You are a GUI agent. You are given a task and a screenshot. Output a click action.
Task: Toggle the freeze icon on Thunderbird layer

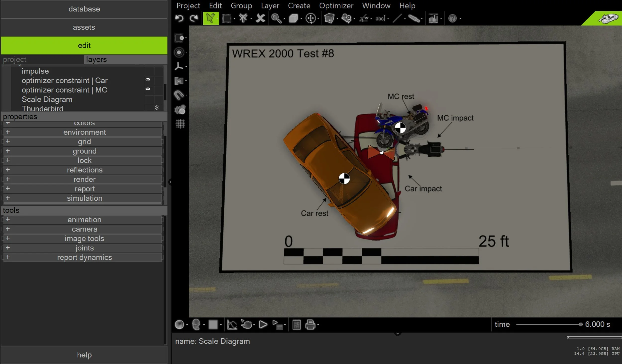point(157,108)
